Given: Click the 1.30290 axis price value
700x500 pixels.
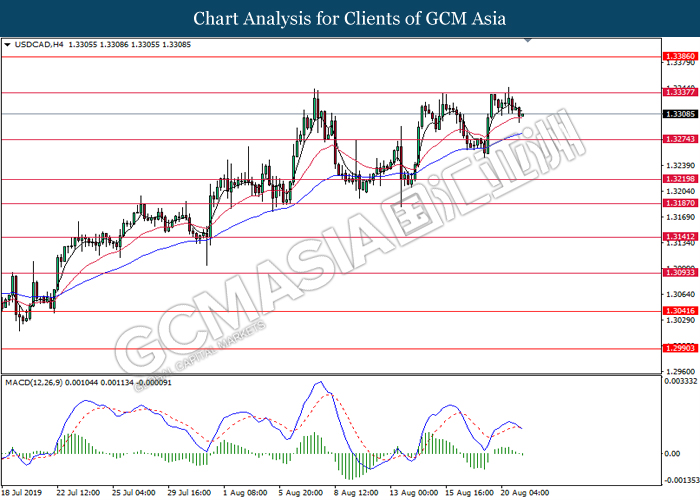Looking at the screenshot, I should click(680, 321).
